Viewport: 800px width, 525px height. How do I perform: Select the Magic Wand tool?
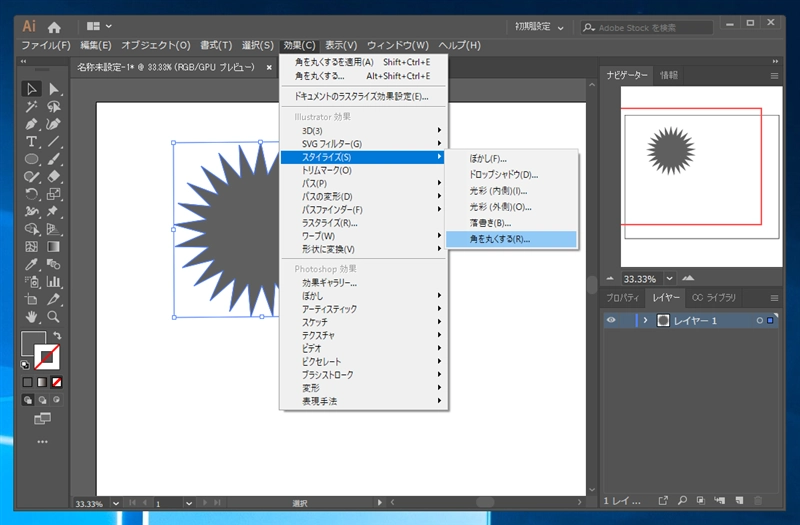coord(31,107)
